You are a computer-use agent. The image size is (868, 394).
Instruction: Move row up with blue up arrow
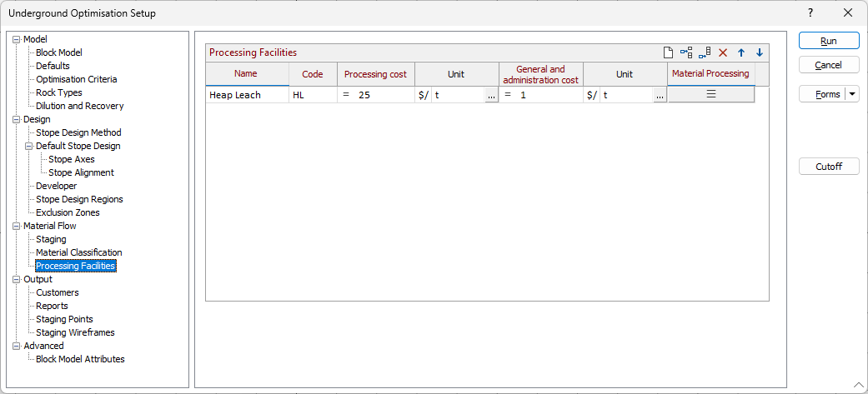click(x=741, y=52)
